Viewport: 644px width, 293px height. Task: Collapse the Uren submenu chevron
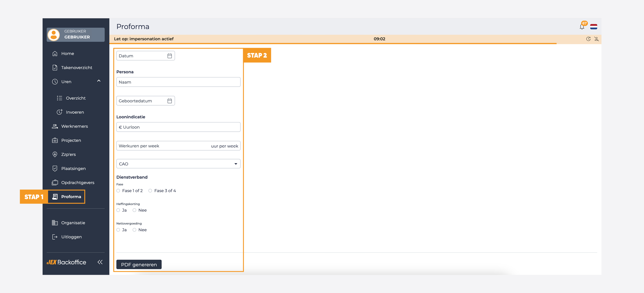pos(99,81)
